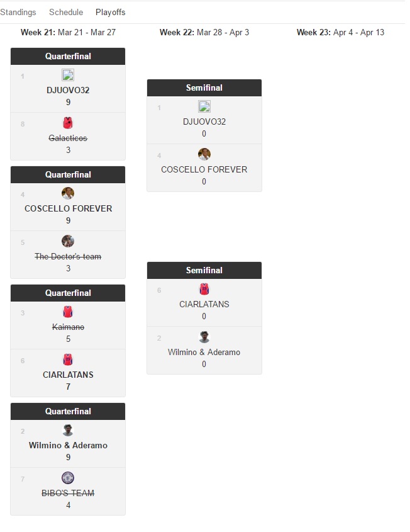Select the Playoffs tab
The width and height of the screenshot is (410, 532).
[x=111, y=12]
